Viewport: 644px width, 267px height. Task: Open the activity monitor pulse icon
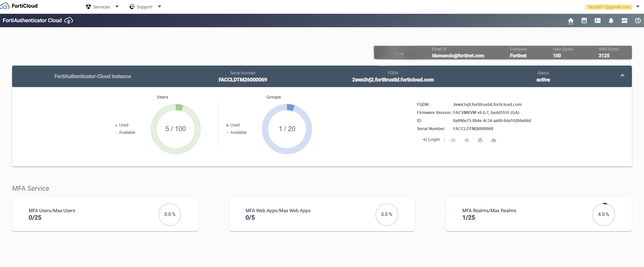point(625,21)
